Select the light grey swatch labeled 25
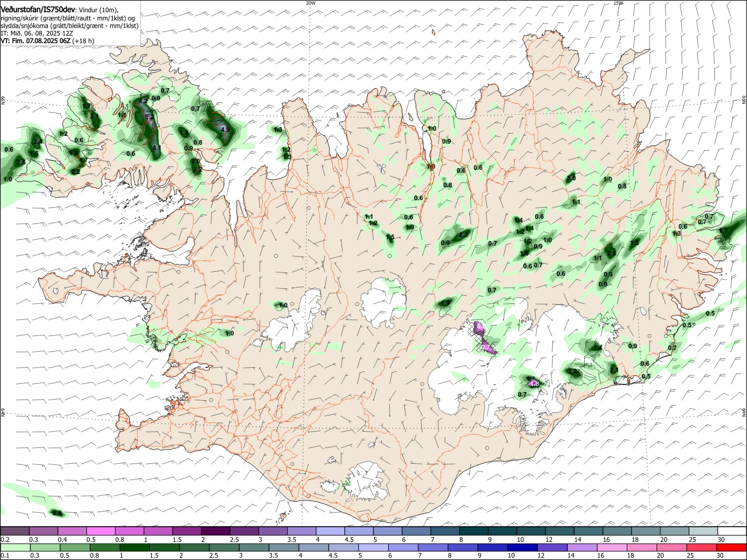Viewport: 747px width, 560px height. click(x=703, y=531)
